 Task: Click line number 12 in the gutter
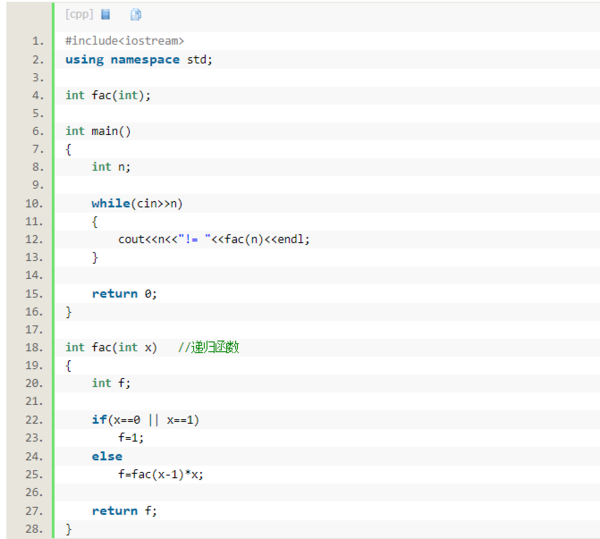point(34,239)
